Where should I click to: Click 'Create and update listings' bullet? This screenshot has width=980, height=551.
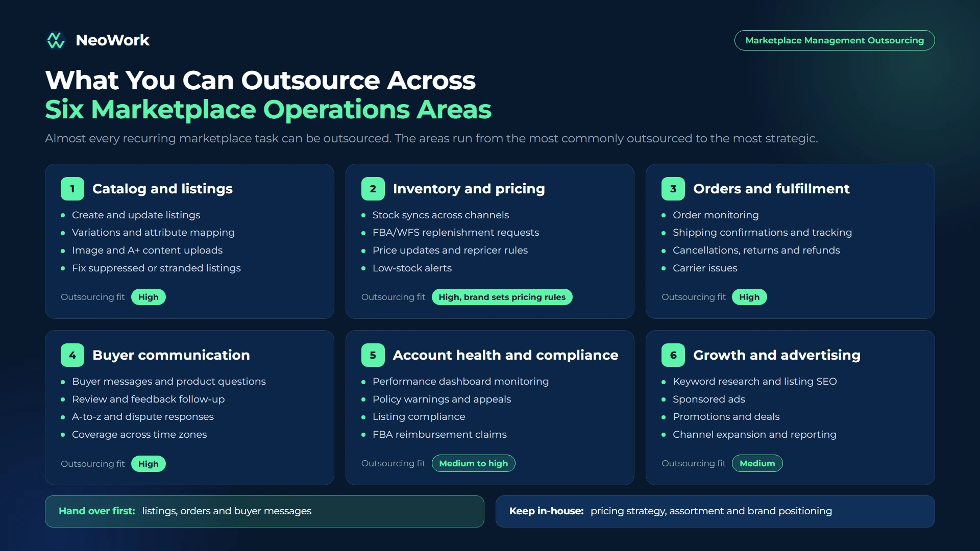(x=136, y=215)
